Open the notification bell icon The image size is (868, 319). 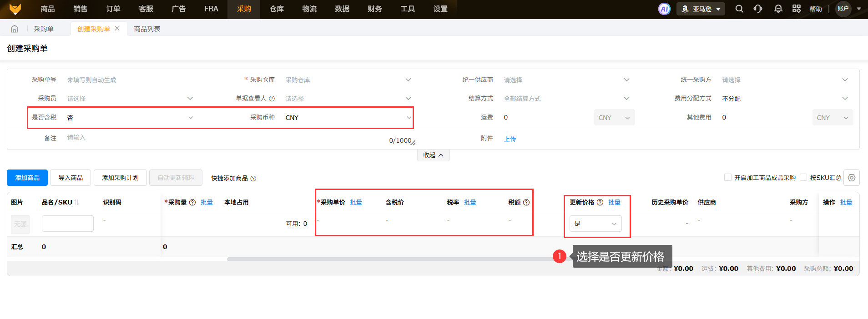(x=778, y=9)
